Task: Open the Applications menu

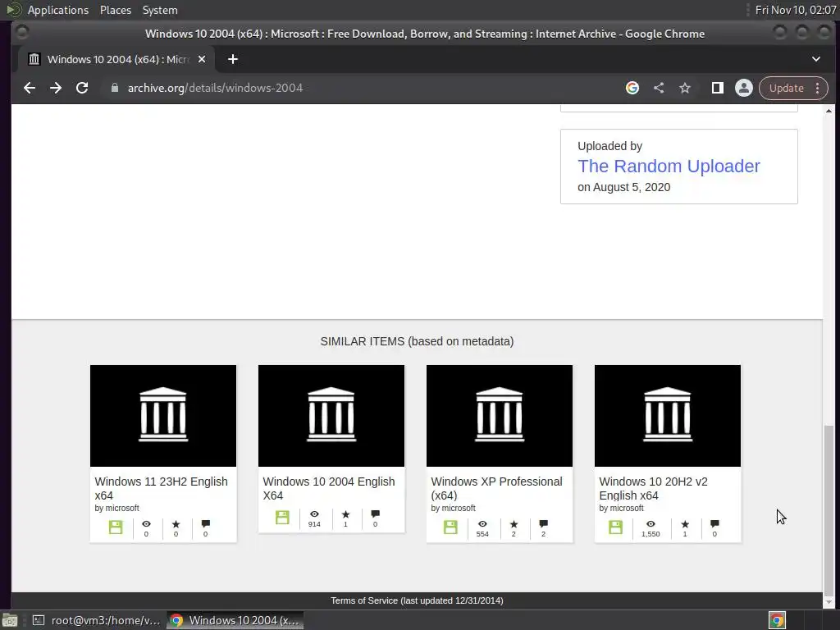Action: coord(58,10)
